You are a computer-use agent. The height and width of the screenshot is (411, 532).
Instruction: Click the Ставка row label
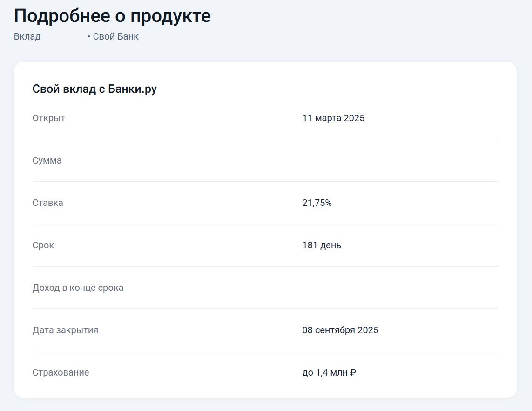(x=48, y=203)
